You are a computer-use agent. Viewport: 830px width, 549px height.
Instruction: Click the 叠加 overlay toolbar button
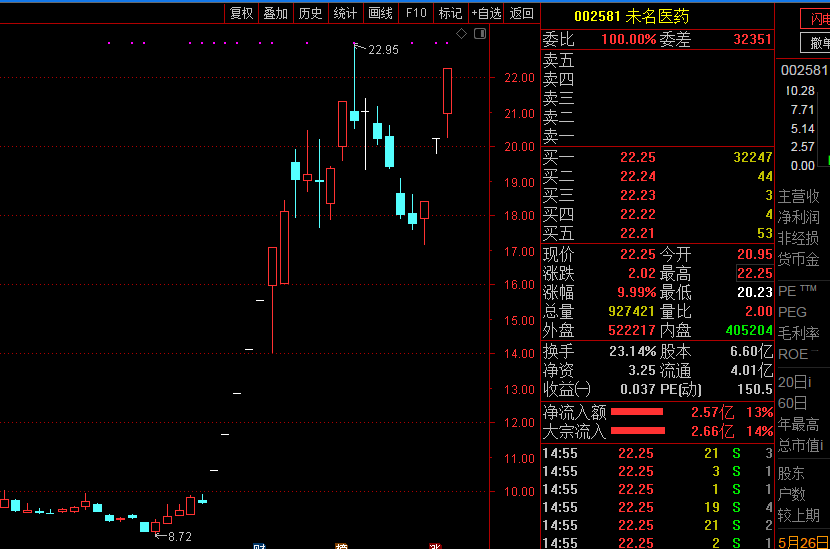[275, 13]
